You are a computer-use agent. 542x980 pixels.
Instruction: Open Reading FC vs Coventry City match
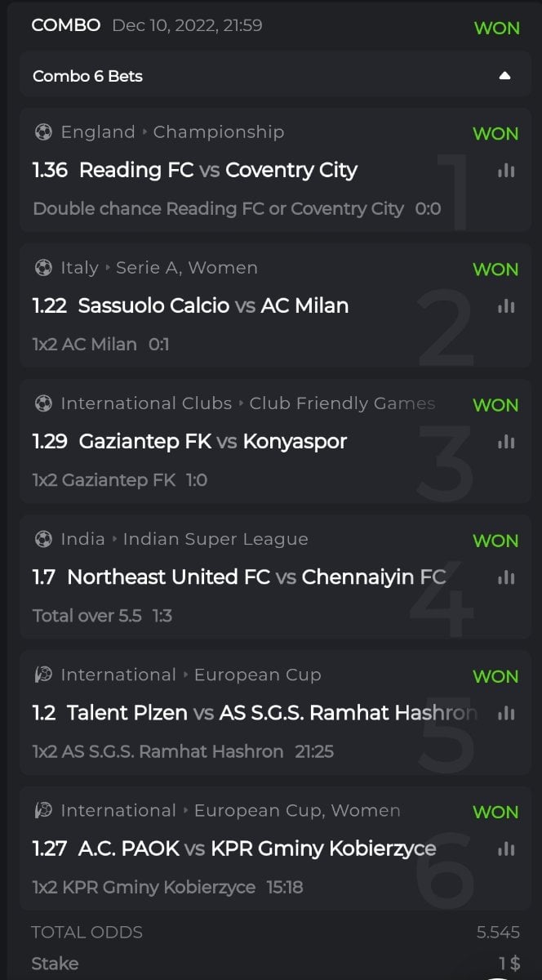[x=218, y=170]
